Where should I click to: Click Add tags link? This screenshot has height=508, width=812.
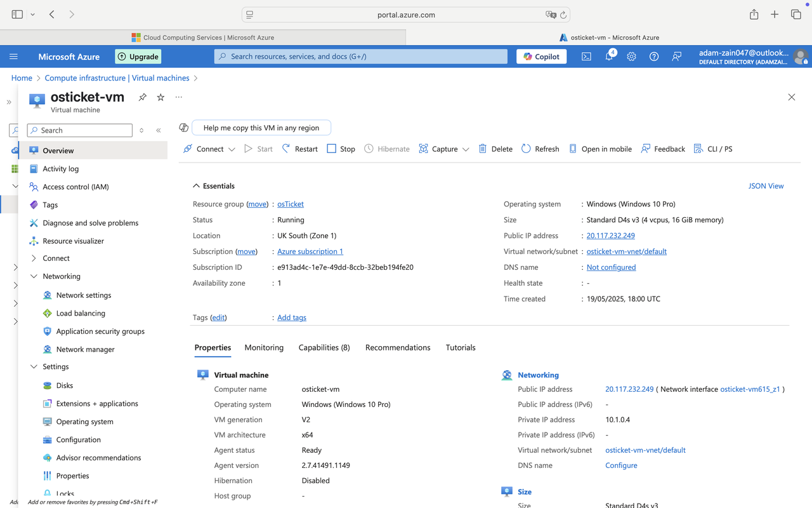point(292,317)
